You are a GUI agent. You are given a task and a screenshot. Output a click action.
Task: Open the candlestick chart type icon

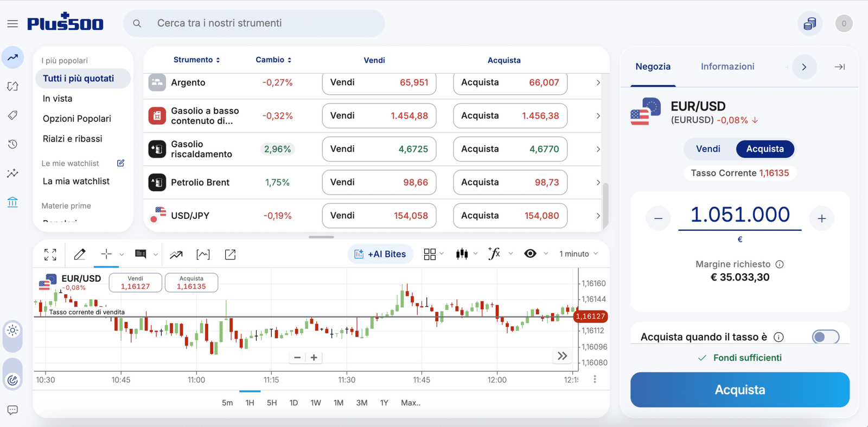click(x=462, y=254)
